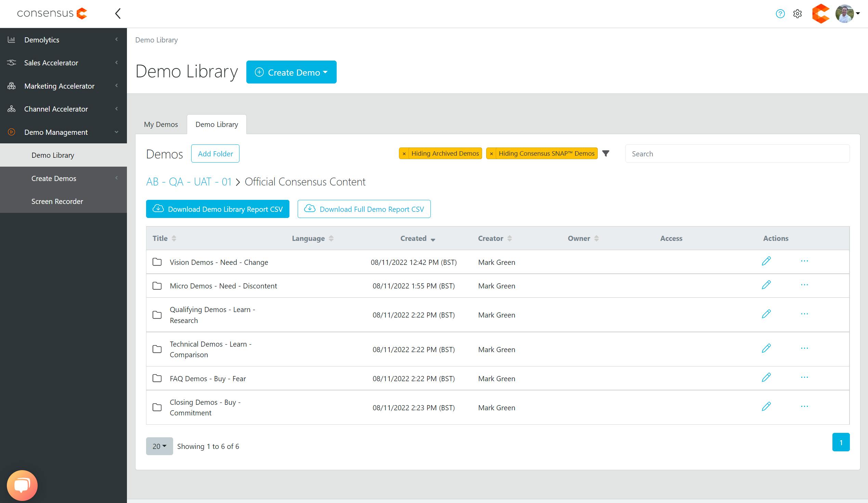This screenshot has width=868, height=503.
Task: Open the Create Demo dropdown
Action: (291, 72)
